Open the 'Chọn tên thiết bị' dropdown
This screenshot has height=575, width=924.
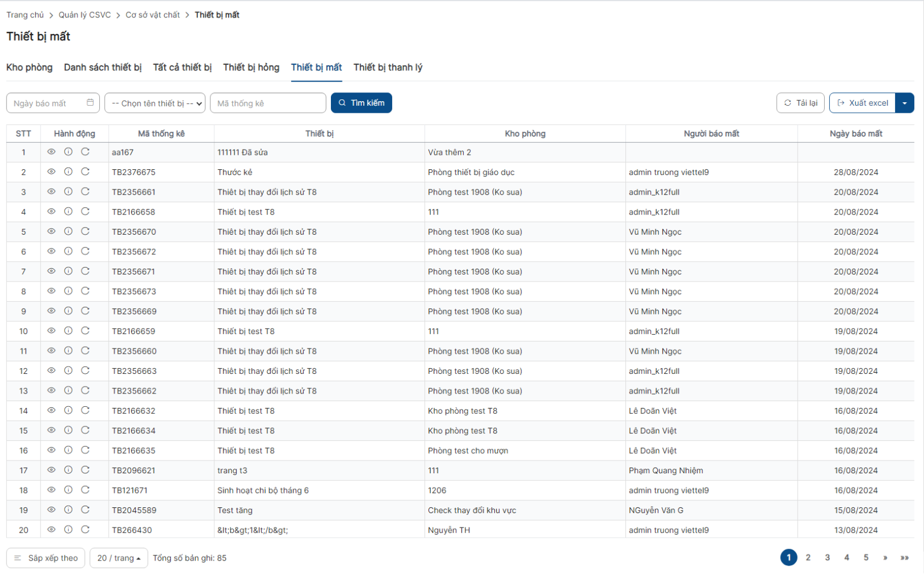tap(155, 103)
